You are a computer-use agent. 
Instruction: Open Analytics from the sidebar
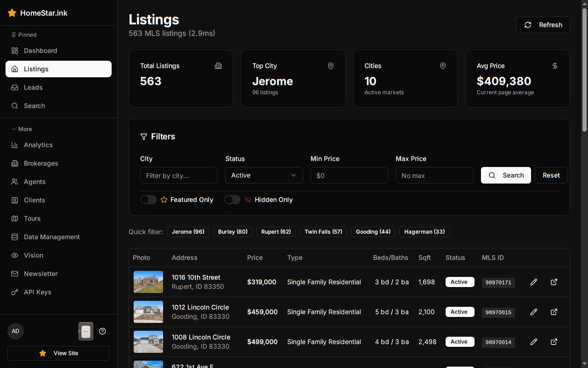38,145
